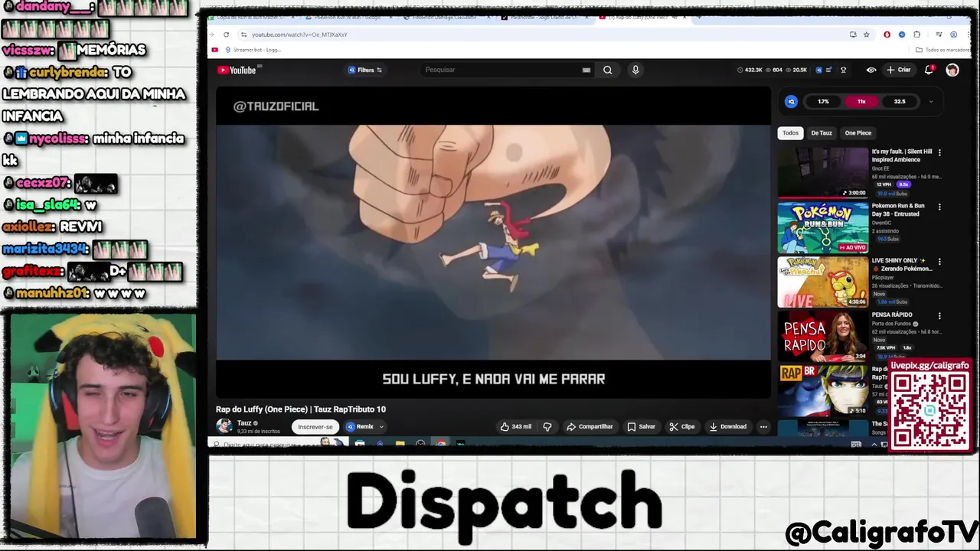Screen dimensions: 980x551
Task: Open the notifications bell
Action: coord(929,70)
